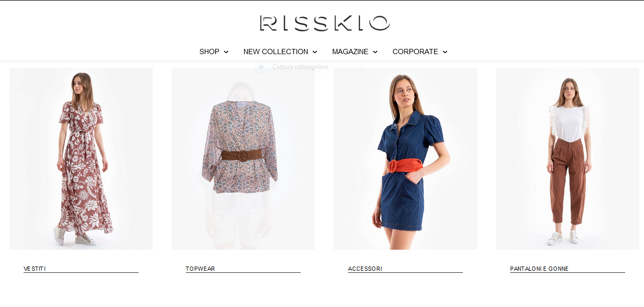This screenshot has width=644, height=307.
Task: Open the MAGAZINE menu item
Action: (350, 52)
